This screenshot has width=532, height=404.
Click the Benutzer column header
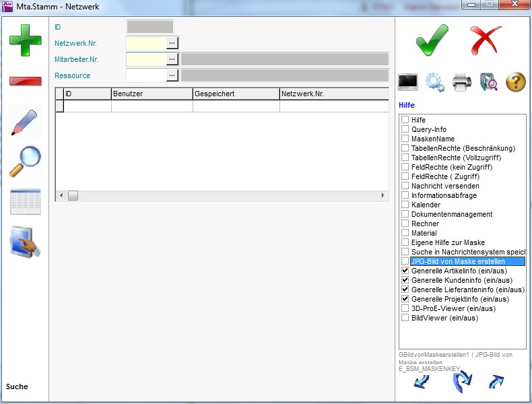click(x=152, y=94)
